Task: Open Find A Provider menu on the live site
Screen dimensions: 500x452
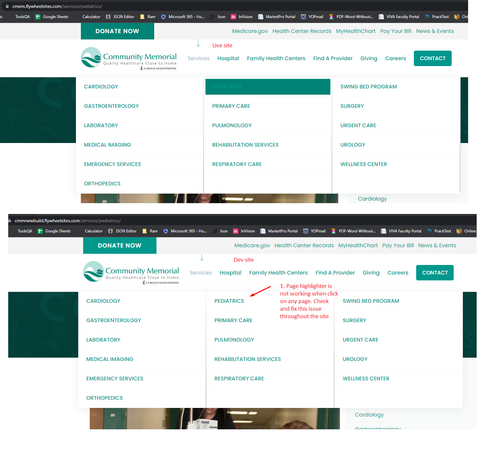Action: coord(333,58)
